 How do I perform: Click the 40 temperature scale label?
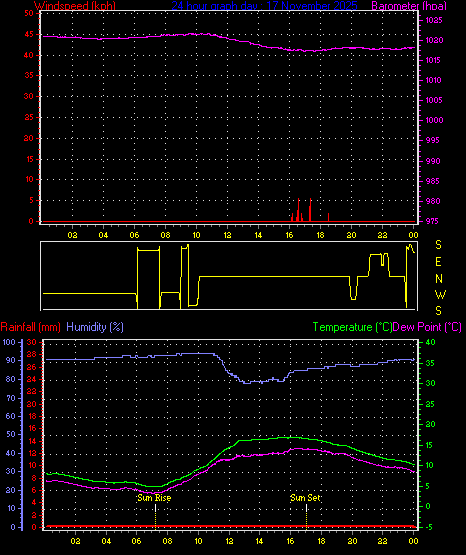pos(430,342)
